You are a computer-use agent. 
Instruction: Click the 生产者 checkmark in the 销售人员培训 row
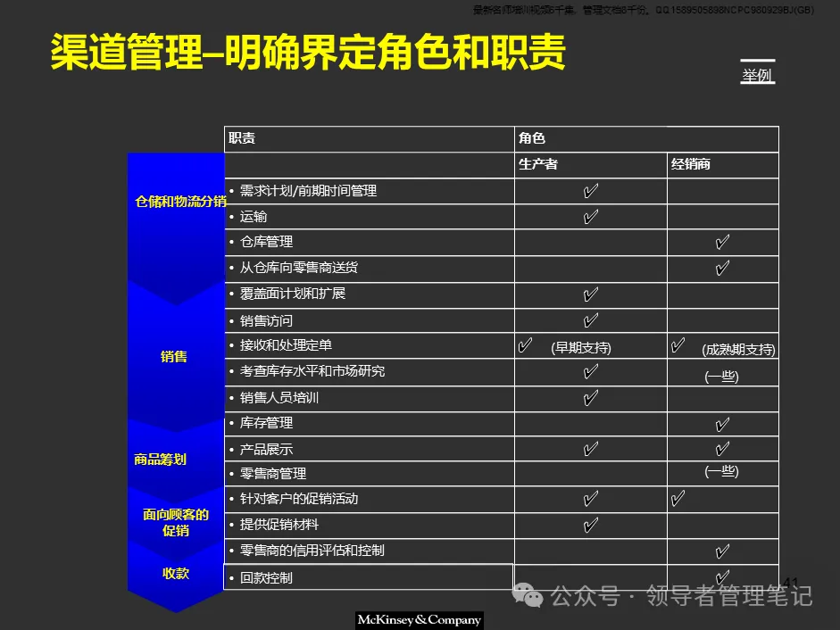point(590,398)
